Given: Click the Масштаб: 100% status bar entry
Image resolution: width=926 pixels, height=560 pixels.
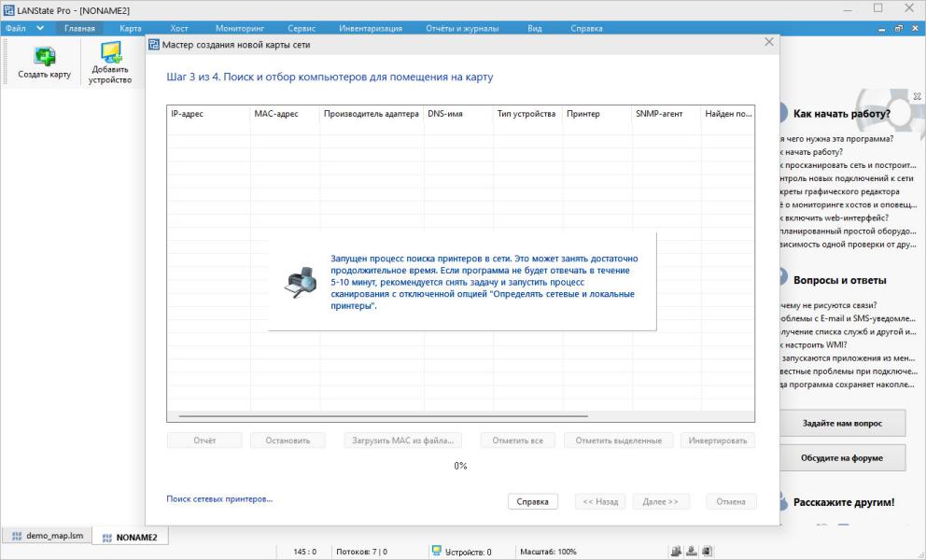Looking at the screenshot, I should coord(548,552).
